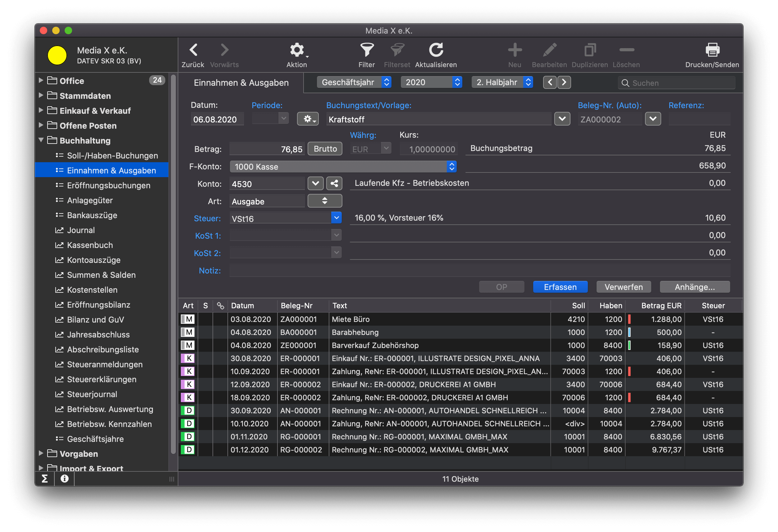Open Steuerjournal in sidebar
This screenshot has height=532, width=778.
92,394
